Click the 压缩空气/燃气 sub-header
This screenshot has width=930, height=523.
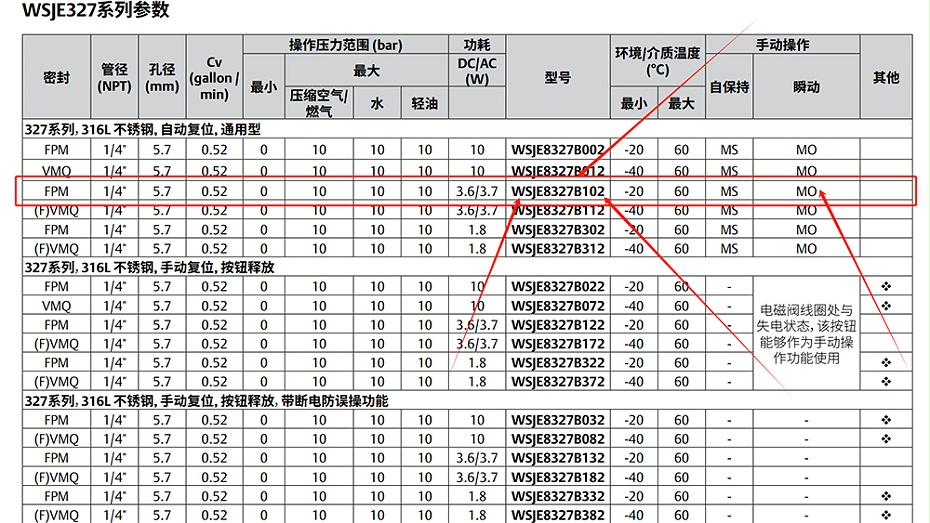[x=319, y=103]
